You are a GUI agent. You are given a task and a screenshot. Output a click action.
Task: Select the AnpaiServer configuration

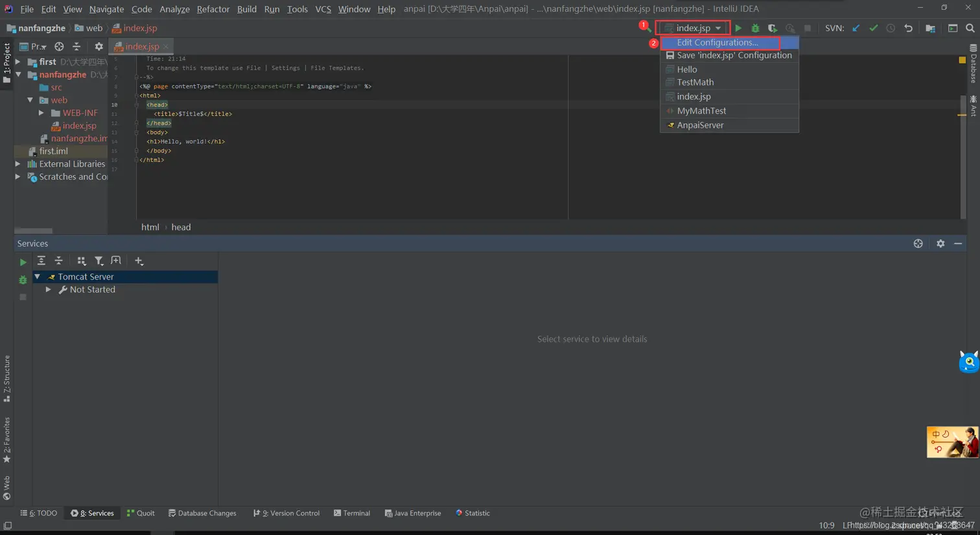(x=729, y=125)
